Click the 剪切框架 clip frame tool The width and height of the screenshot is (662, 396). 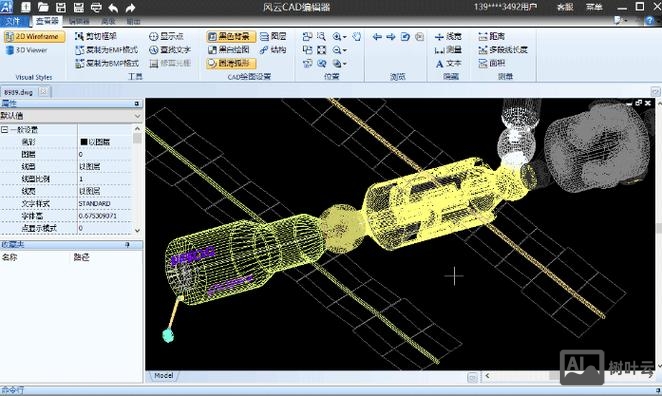pos(95,36)
